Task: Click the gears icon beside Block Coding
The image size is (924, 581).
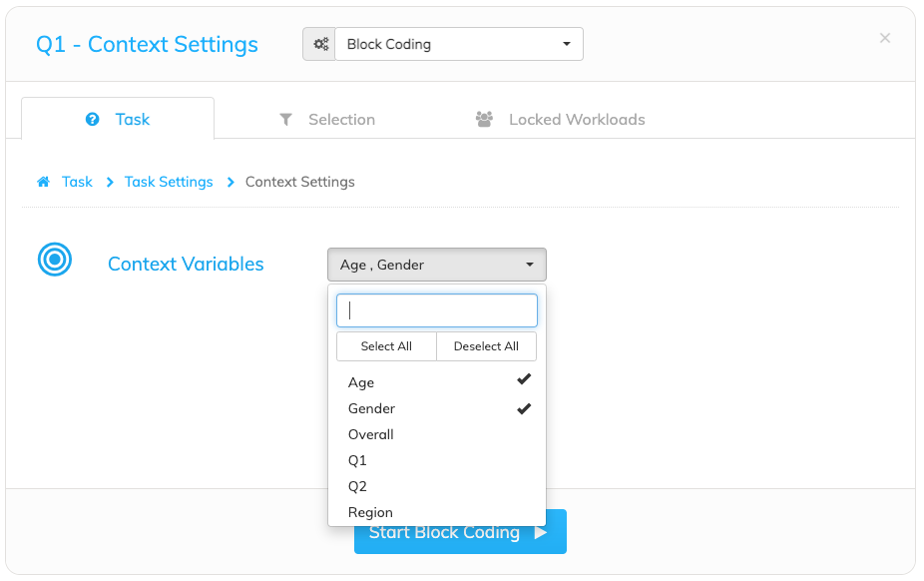Action: [320, 44]
